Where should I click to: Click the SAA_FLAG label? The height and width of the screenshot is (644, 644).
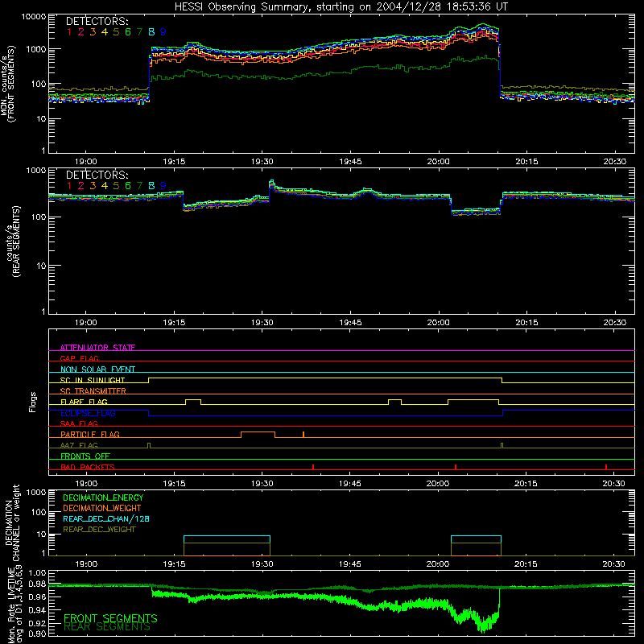tap(79, 423)
